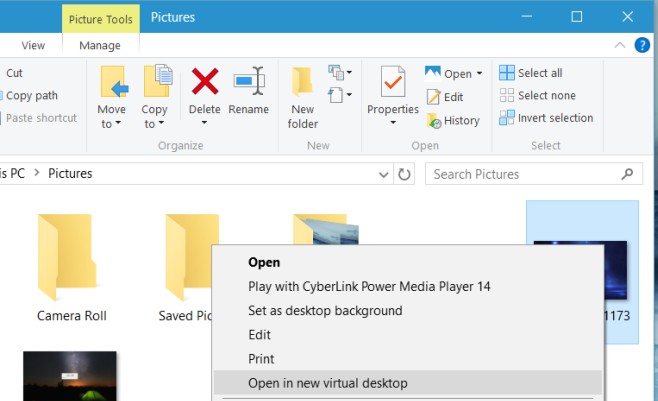Choose Set as desktop background

coord(325,310)
